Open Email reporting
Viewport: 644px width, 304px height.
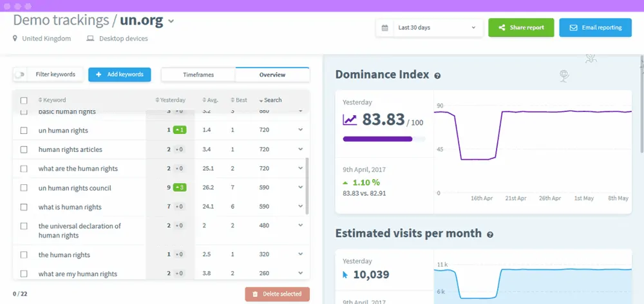point(595,28)
